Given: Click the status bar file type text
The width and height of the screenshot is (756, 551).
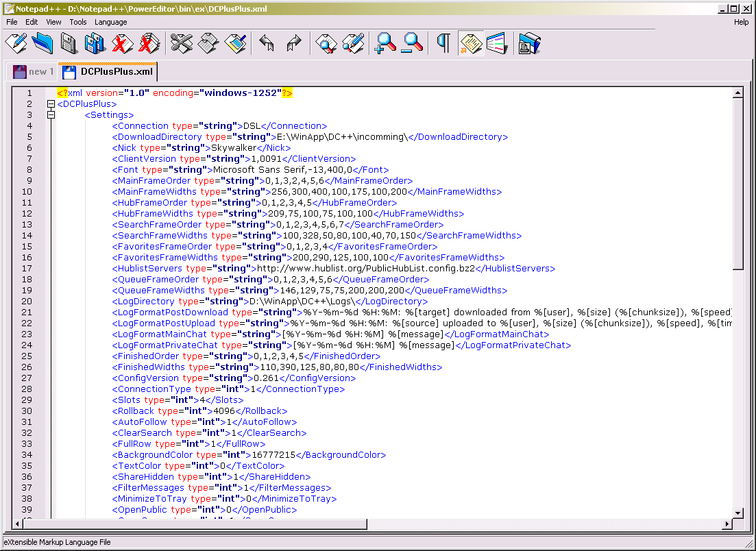Looking at the screenshot, I should 58,542.
